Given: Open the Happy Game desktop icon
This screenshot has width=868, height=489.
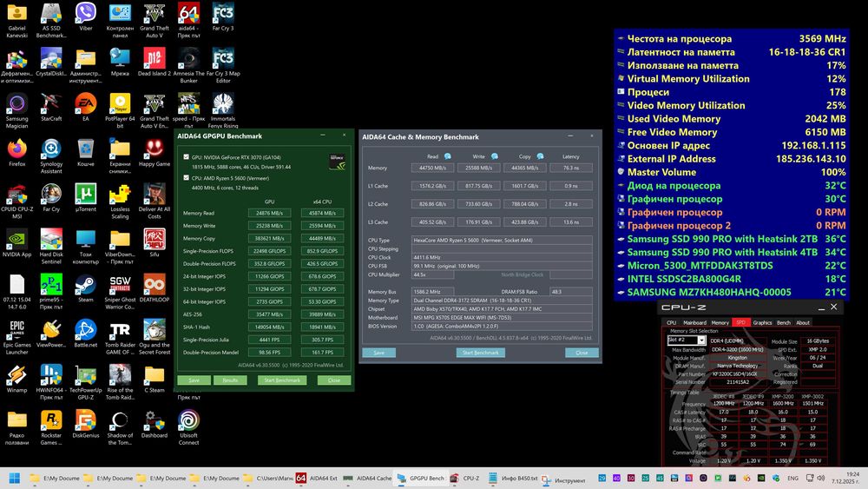Looking at the screenshot, I should point(155,154).
